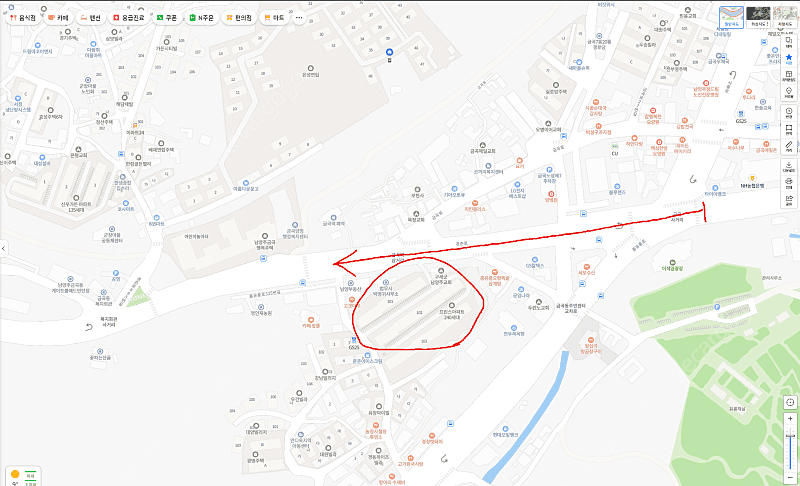Click the zoom level slider handle
The width and height of the screenshot is (800, 486).
tap(790, 436)
